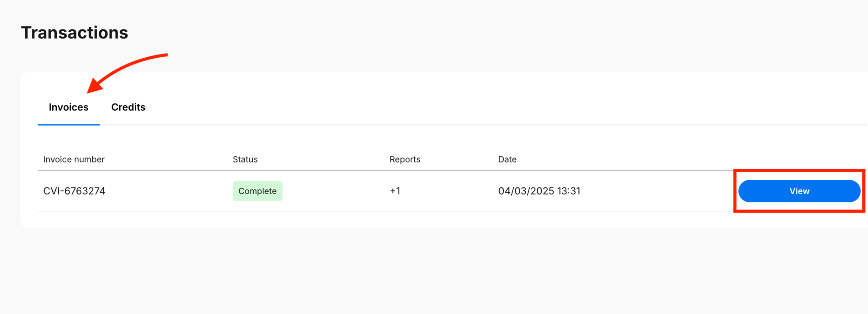Click the 04/03/2025 13:31 date cell
Screen dimensions: 868x314
pos(539,191)
